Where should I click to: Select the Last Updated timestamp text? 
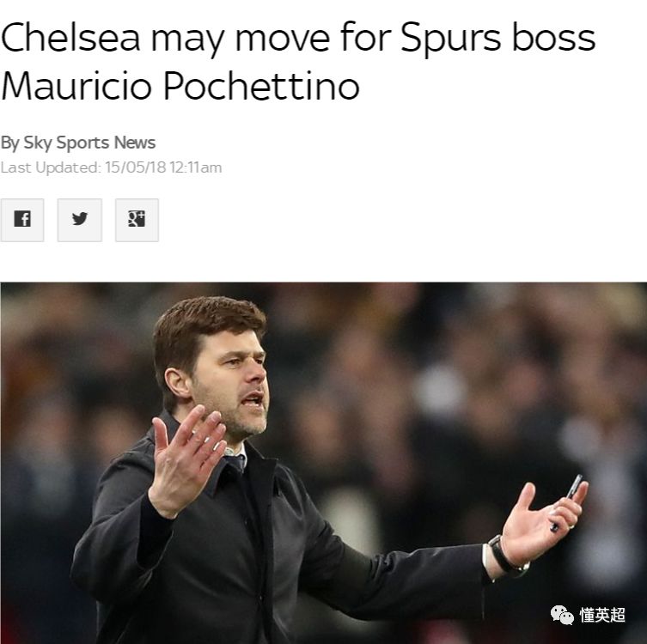click(x=111, y=167)
